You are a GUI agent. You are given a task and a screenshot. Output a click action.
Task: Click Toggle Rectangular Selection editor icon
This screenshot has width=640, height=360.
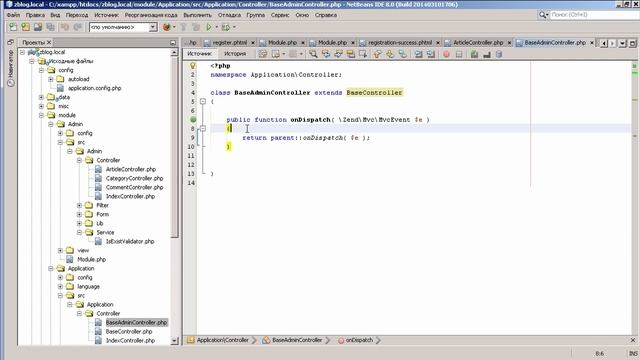click(x=363, y=54)
